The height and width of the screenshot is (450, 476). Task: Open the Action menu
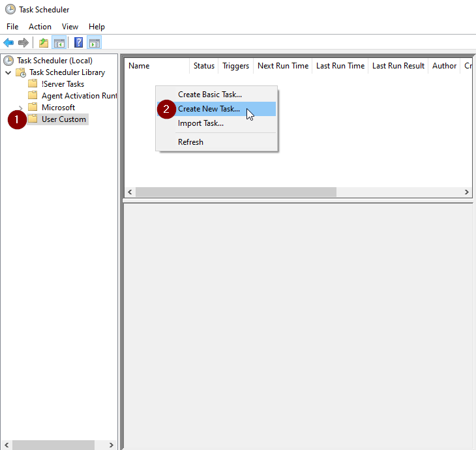40,27
